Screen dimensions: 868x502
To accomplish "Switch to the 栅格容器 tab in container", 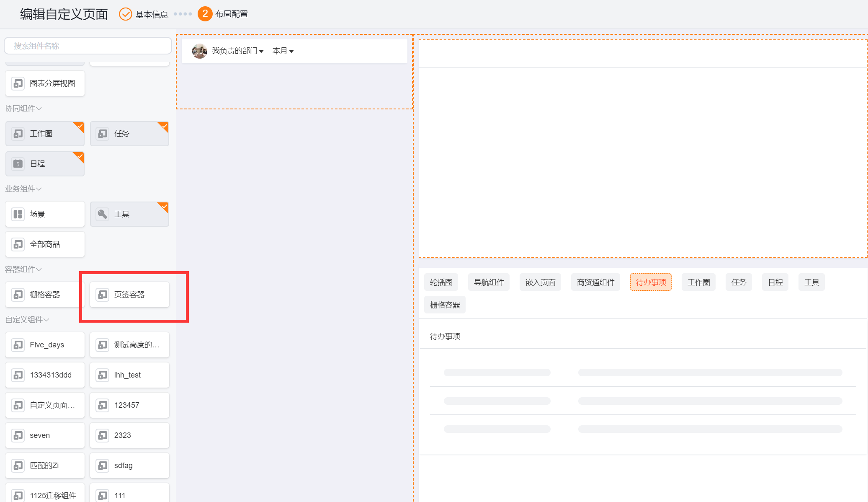I will (445, 305).
